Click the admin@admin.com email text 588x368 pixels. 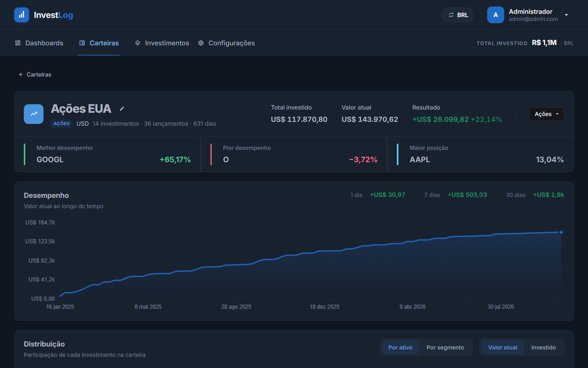(533, 19)
